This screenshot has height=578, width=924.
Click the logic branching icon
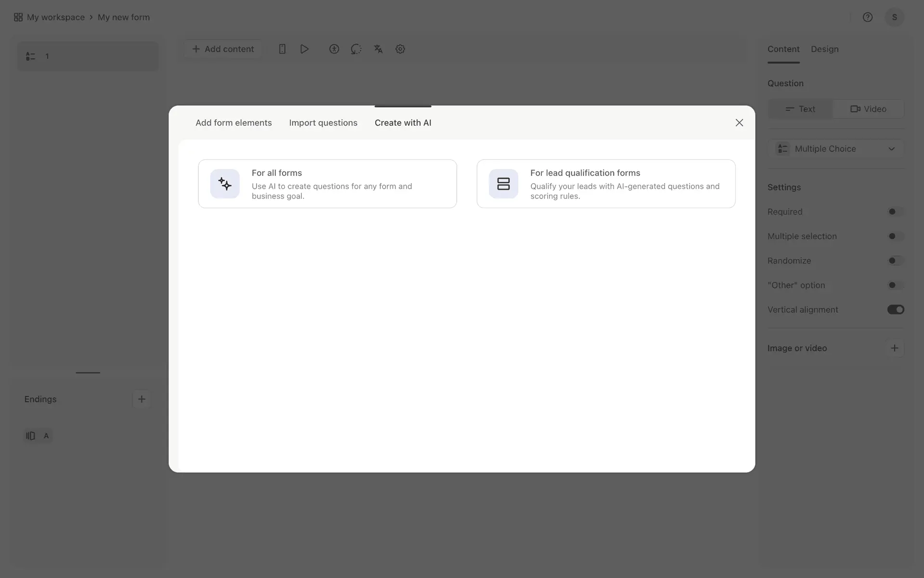coord(356,49)
